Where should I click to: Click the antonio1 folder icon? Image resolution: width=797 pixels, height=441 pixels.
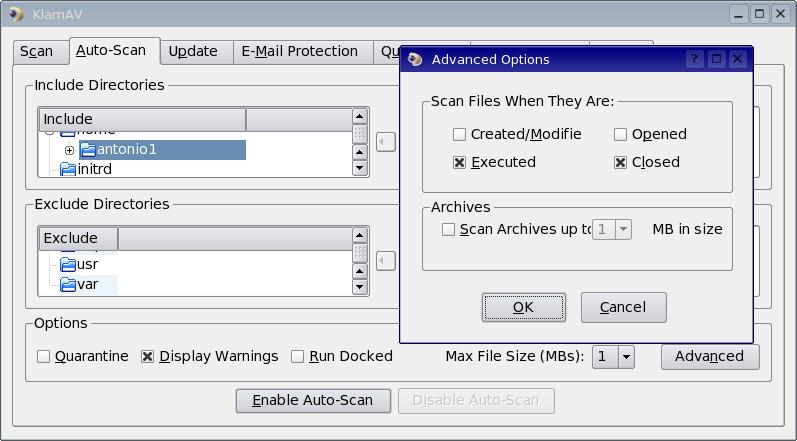pos(88,149)
